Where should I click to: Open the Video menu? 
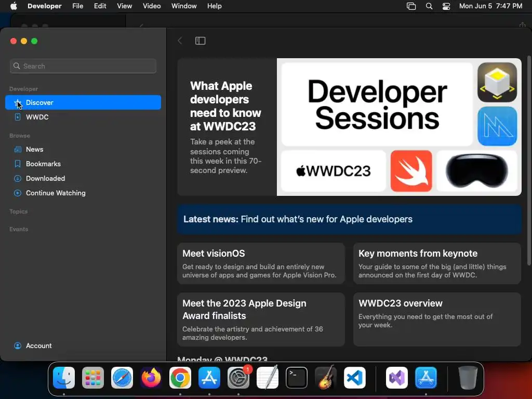coord(152,6)
